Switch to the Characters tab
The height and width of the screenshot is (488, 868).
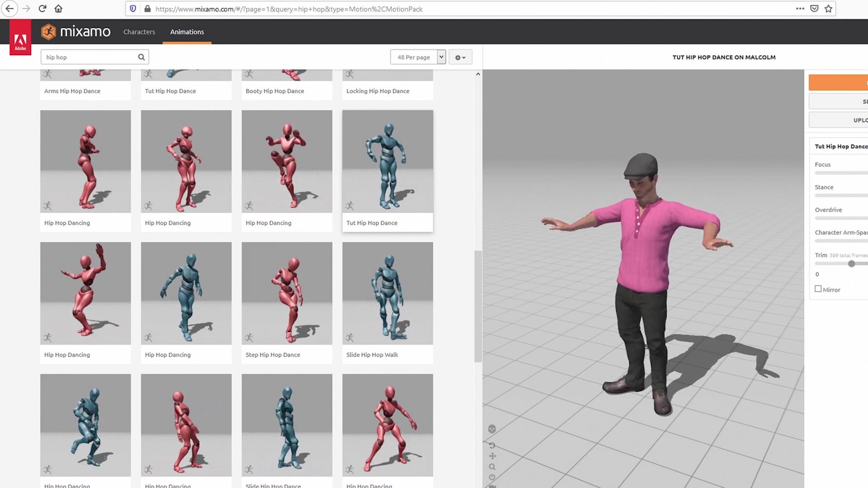point(139,32)
